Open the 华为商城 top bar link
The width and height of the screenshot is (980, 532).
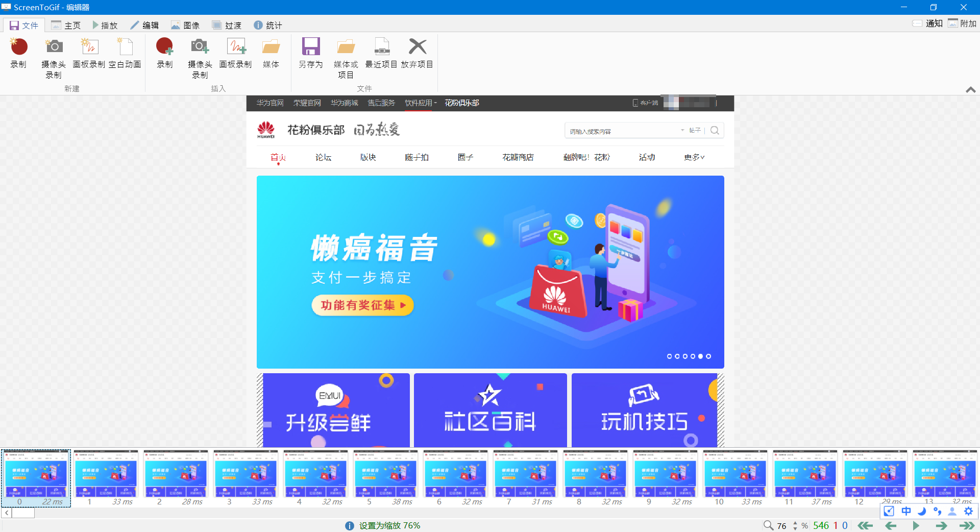(x=345, y=103)
